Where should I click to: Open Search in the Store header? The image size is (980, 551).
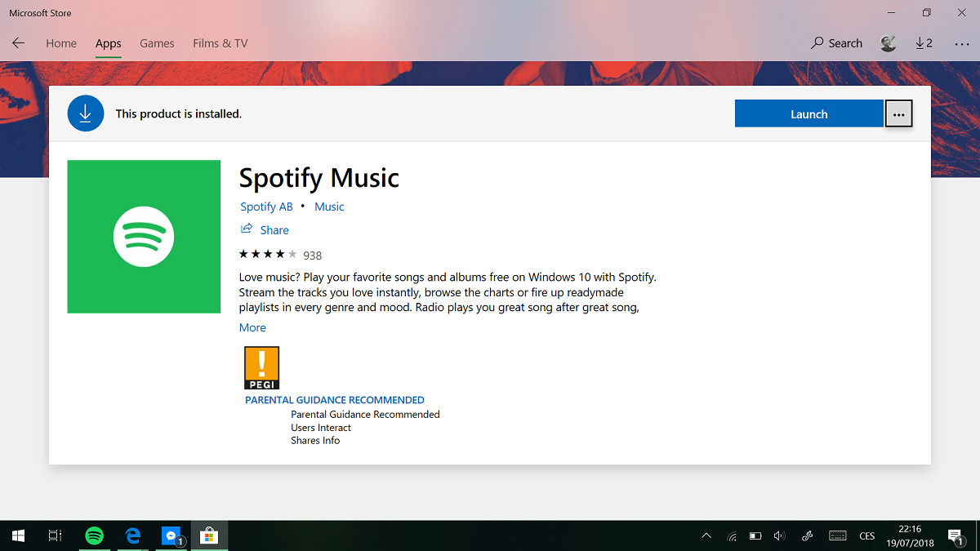(x=836, y=43)
